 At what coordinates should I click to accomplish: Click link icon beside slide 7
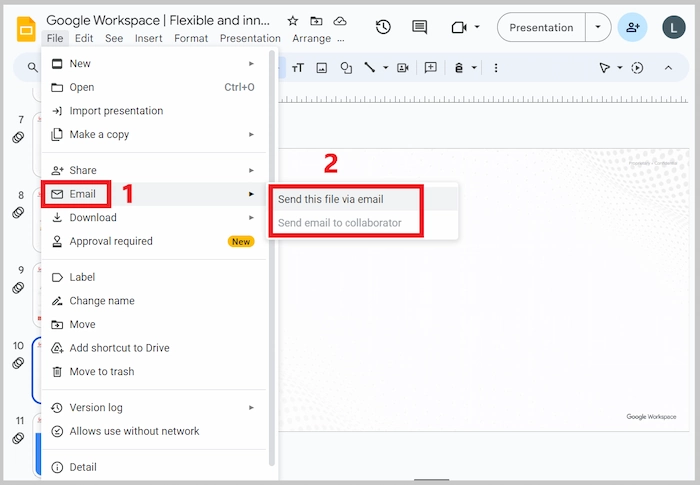click(x=18, y=137)
